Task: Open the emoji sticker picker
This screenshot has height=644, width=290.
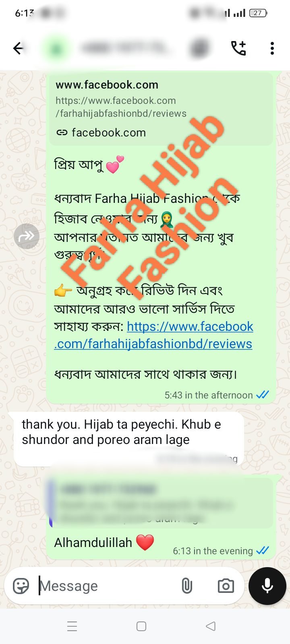Action: pyautogui.click(x=21, y=586)
